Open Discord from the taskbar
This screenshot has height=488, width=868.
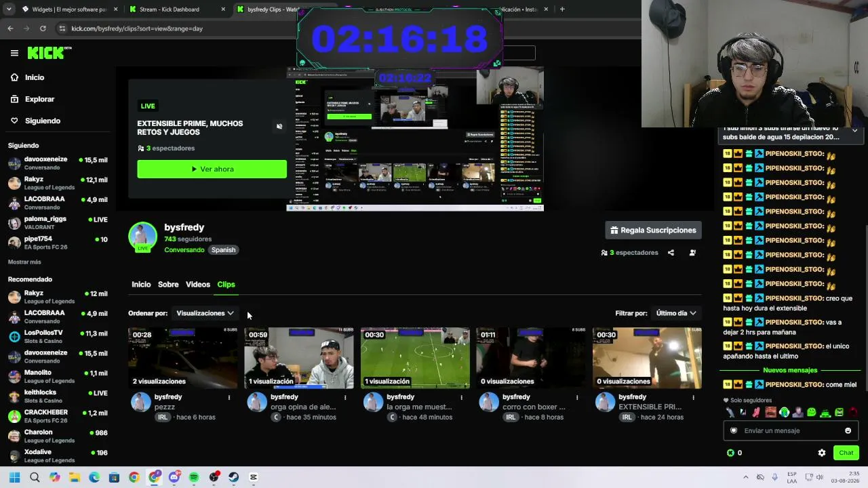(174, 477)
